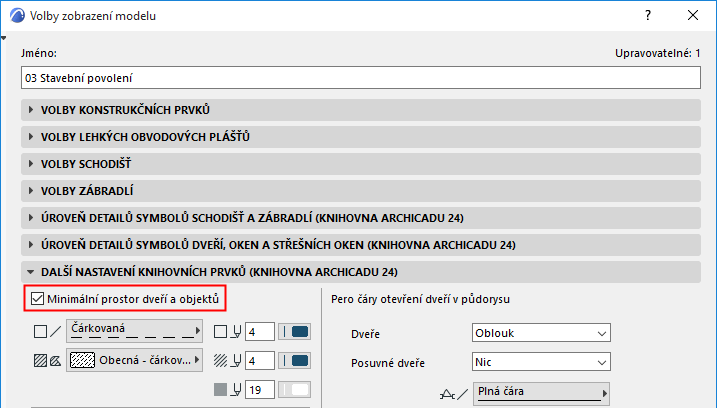Click the contour line pen color swatch
Viewport: 717px width, 408px height.
(299, 331)
